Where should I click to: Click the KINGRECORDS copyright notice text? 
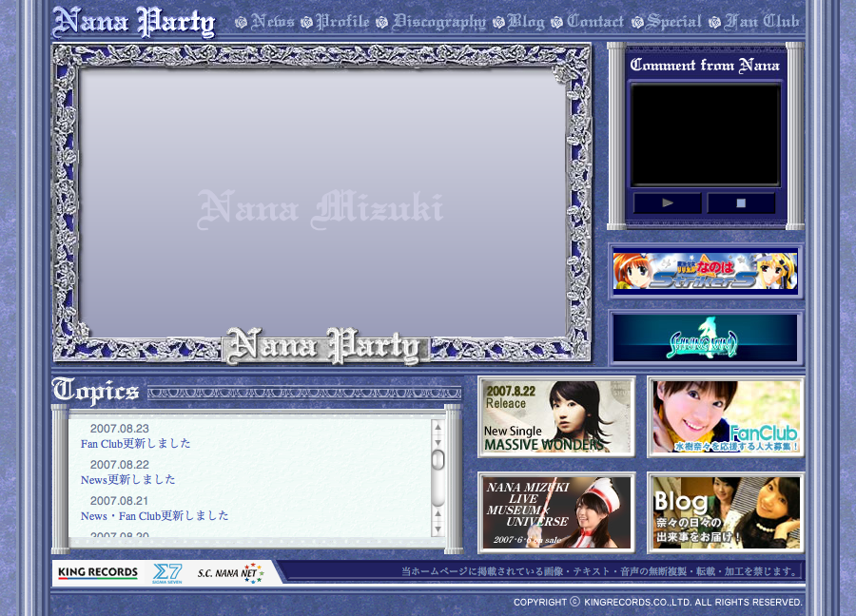click(x=658, y=603)
